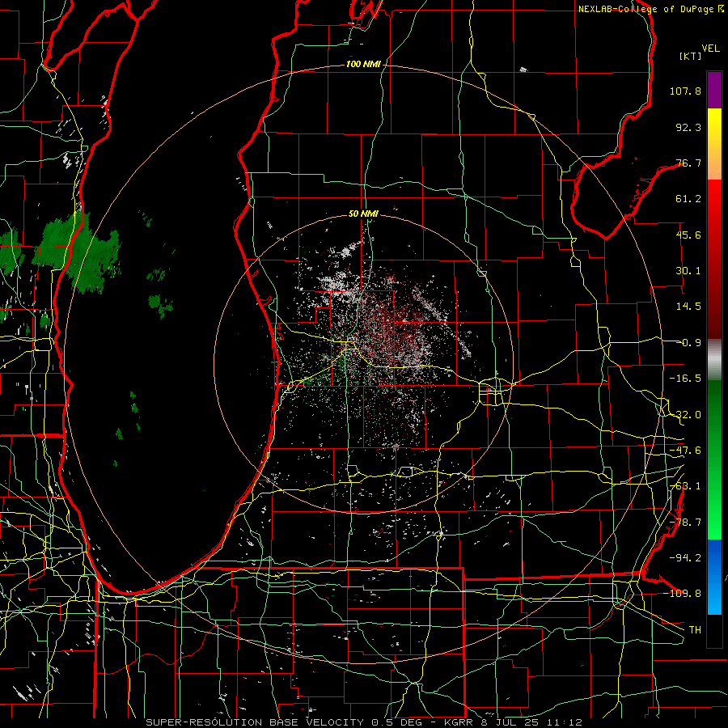The height and width of the screenshot is (728, 728).
Task: Select the -47.6 value on velocity scale
Action: (685, 451)
